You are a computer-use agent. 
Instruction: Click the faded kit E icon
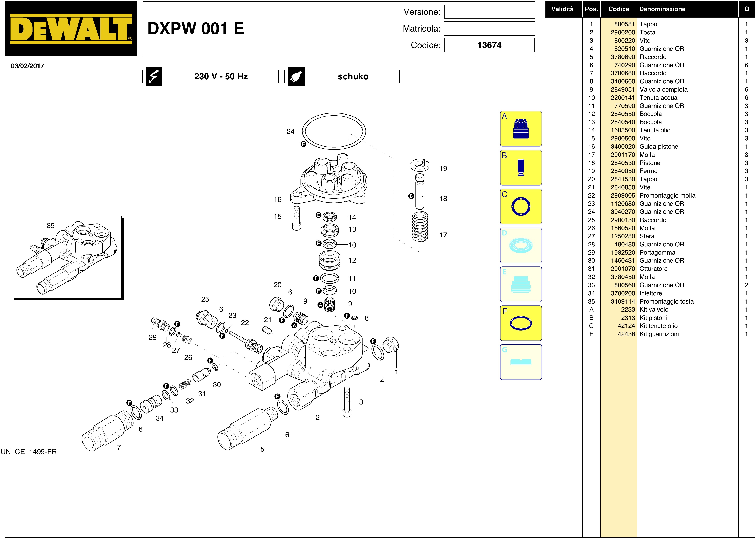coord(520,284)
